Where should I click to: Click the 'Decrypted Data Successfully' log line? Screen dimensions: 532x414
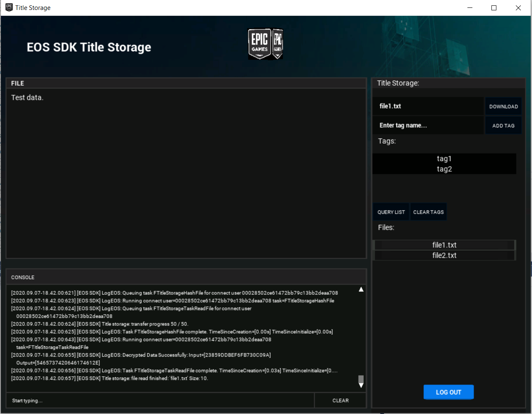tap(141, 359)
